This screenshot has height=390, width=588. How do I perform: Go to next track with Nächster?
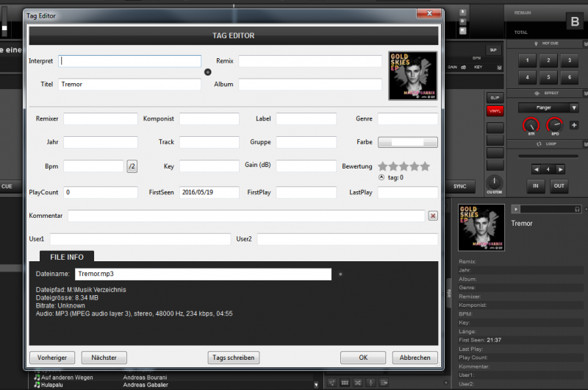click(104, 358)
